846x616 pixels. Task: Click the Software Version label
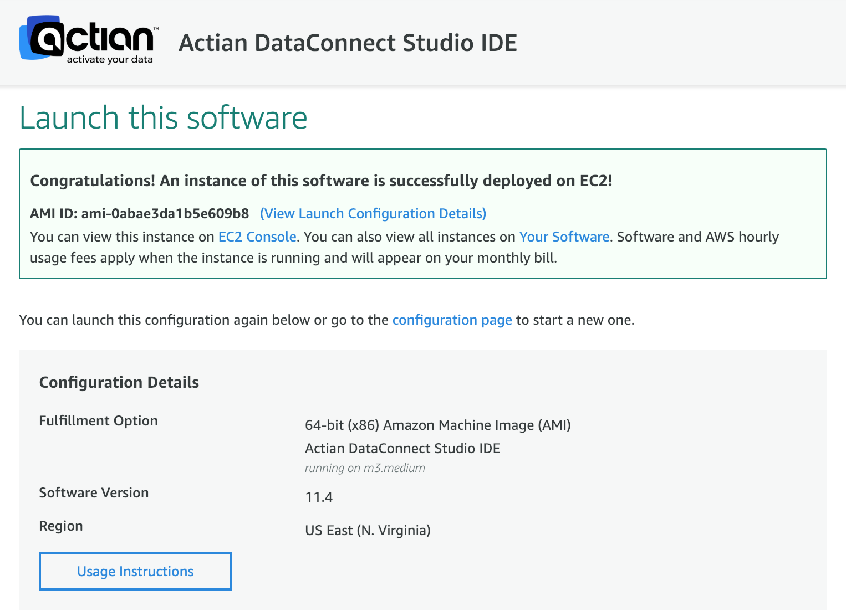pos(94,493)
